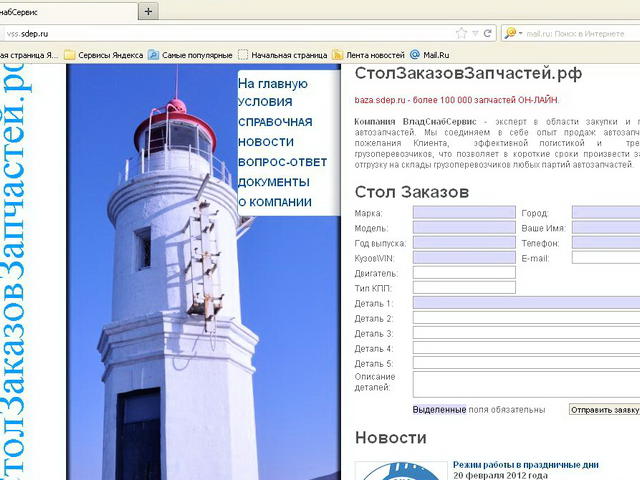Open the ВОПРОС-ОТВЕТ menu item

coord(282,162)
